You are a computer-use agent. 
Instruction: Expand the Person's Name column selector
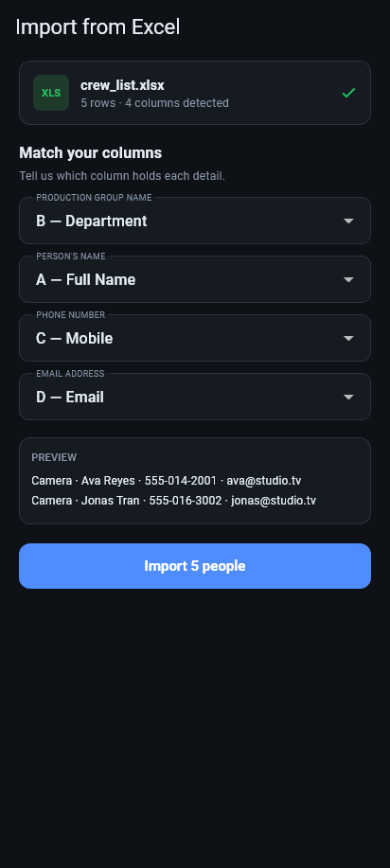(195, 279)
